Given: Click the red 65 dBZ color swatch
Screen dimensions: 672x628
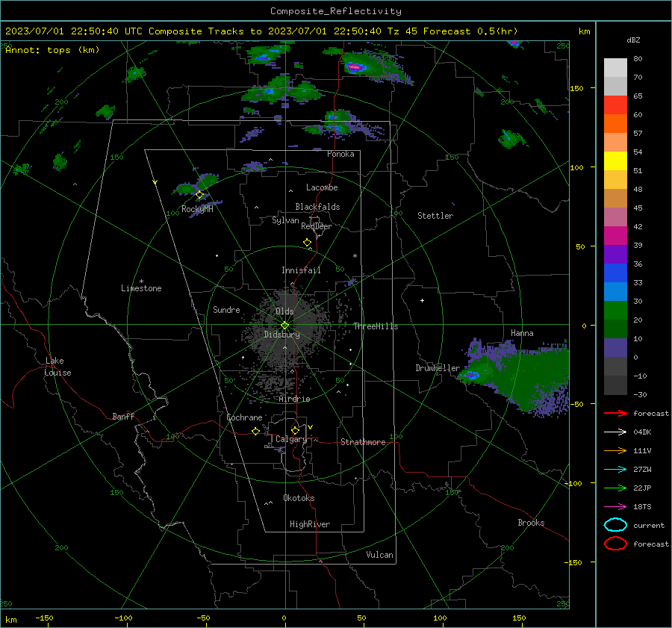Looking at the screenshot, I should tap(615, 105).
